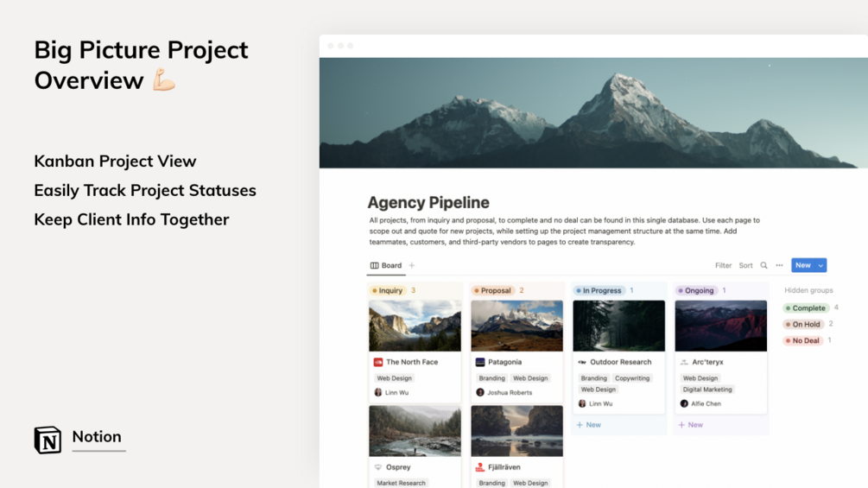Screen dimensions: 868x488
Task: Open the Osprey card cover image
Action: click(415, 431)
